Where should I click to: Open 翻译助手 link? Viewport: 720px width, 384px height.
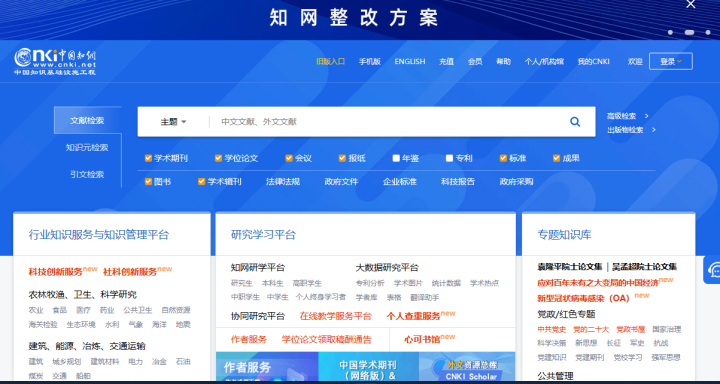click(425, 297)
